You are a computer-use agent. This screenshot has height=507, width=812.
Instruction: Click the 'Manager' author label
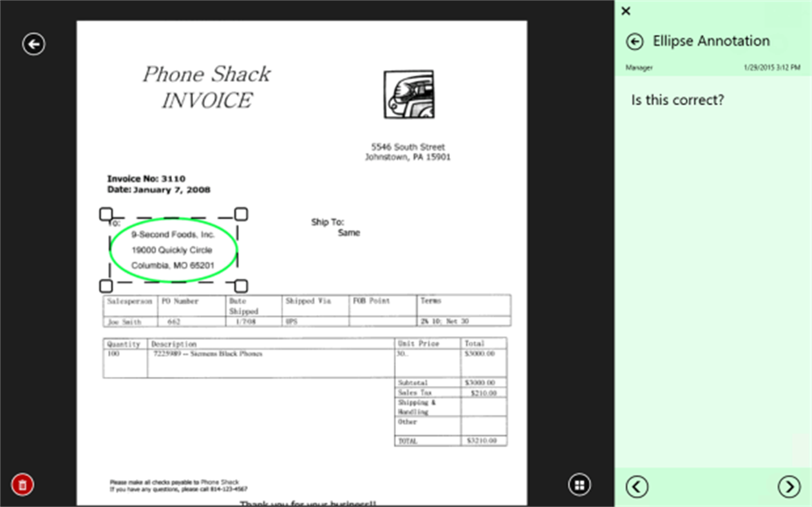pyautogui.click(x=638, y=68)
